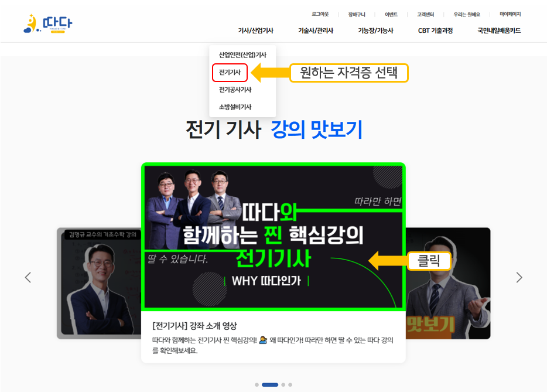Click the 따다 logo to go home
This screenshot has height=392, width=547.
click(x=48, y=24)
